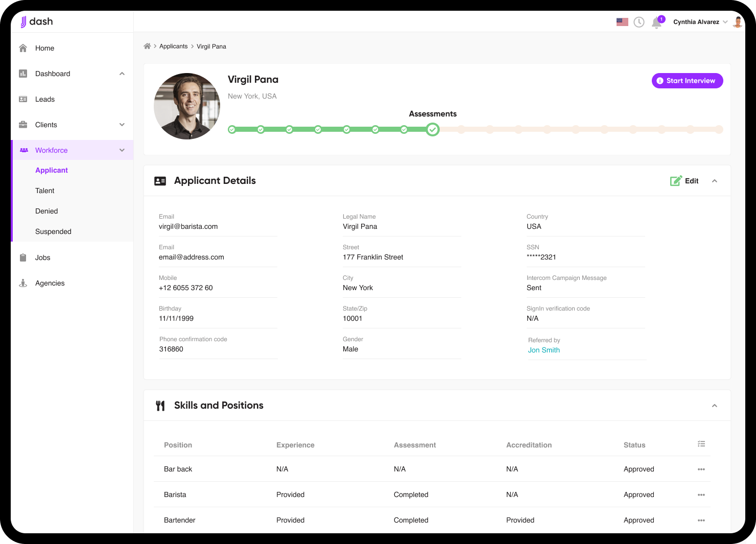This screenshot has height=544, width=756.
Task: Click the Position column header
Action: coord(178,445)
